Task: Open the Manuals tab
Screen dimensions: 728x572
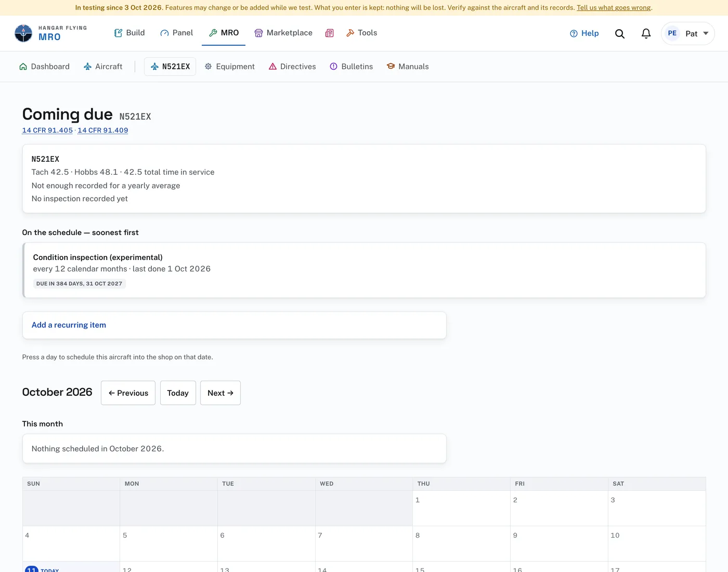Action: (x=408, y=67)
